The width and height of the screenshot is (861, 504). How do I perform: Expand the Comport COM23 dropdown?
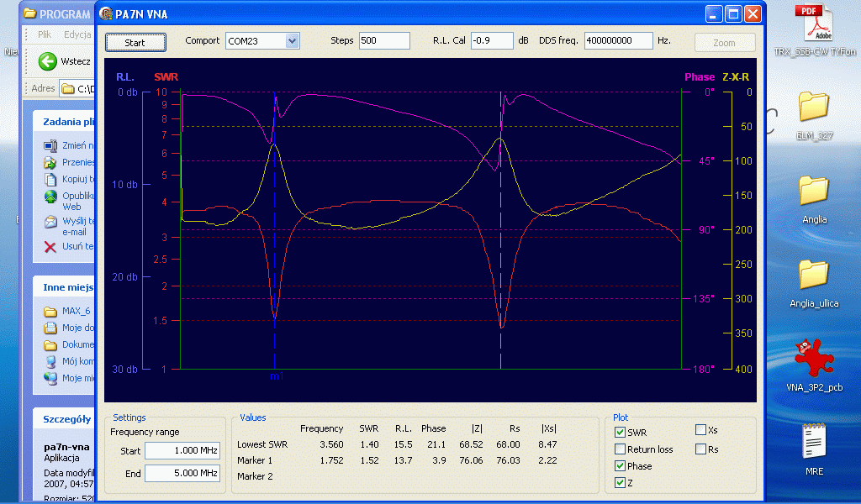pos(292,41)
